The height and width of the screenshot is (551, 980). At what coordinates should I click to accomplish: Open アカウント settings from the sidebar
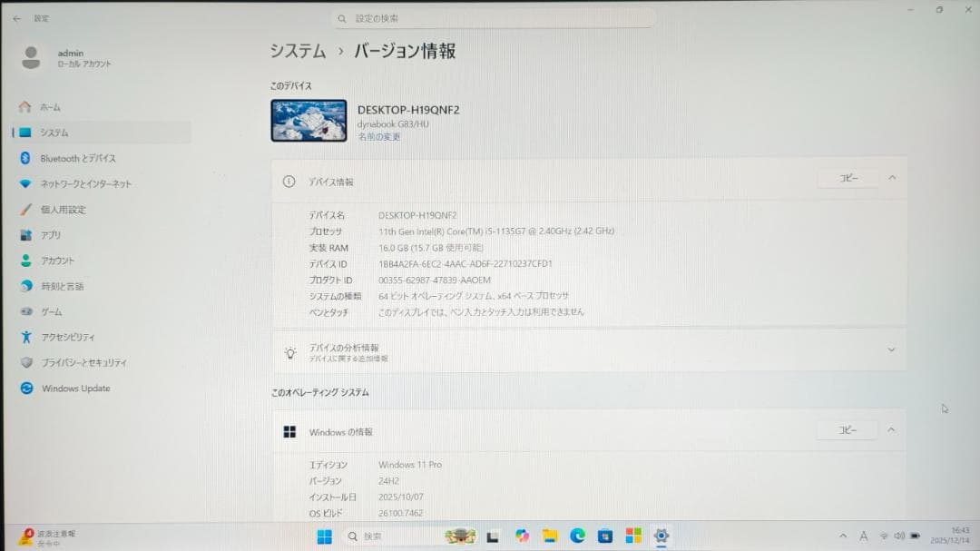[x=27, y=261]
